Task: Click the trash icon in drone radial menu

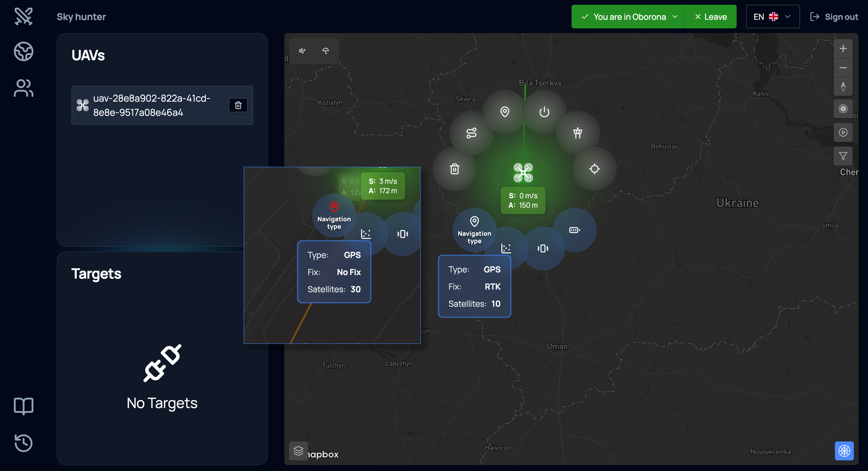Action: click(x=455, y=169)
